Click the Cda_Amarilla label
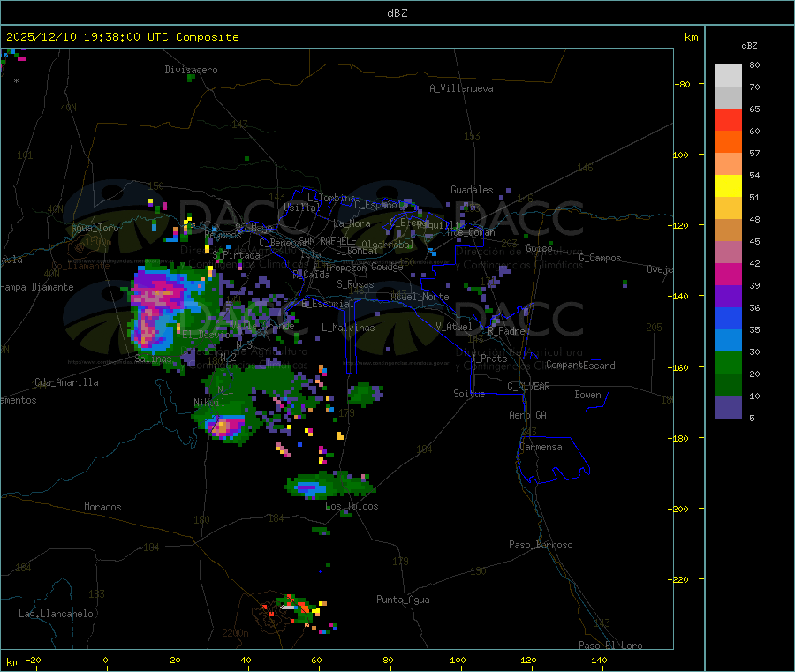This screenshot has height=672, width=795. click(66, 382)
